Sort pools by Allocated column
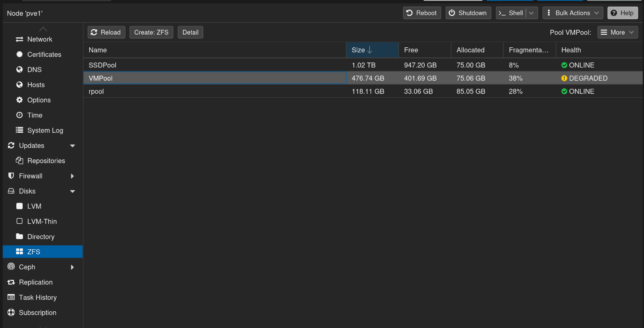 pos(477,50)
